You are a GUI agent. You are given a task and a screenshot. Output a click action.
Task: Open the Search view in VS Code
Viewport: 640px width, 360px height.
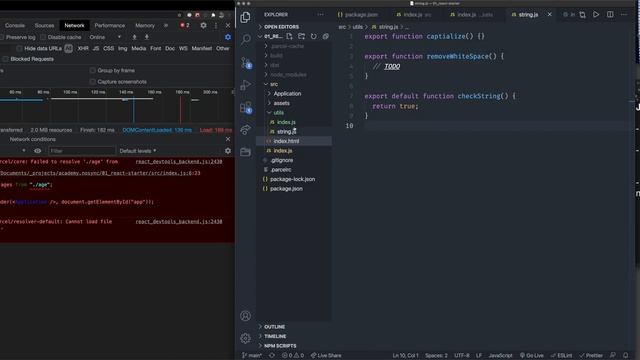245,40
